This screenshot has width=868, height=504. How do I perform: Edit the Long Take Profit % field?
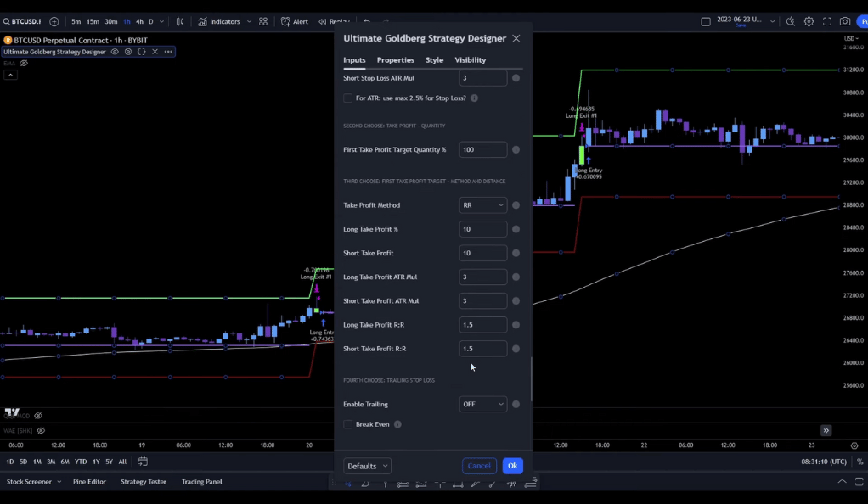tap(482, 229)
